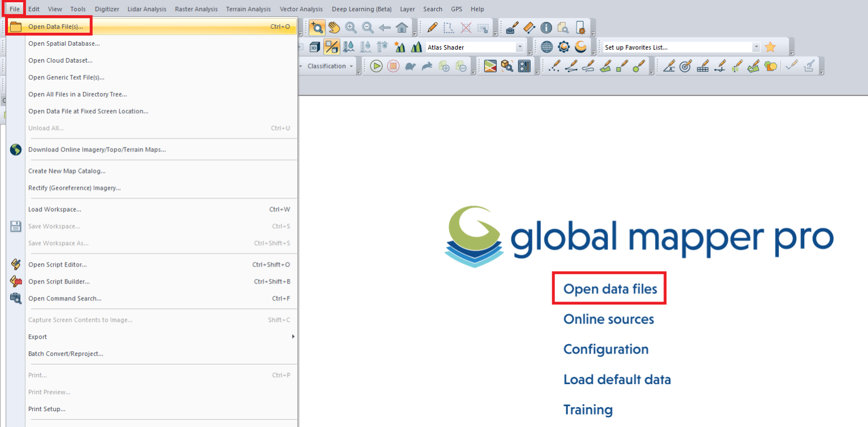The width and height of the screenshot is (868, 427).
Task: Toggle the 2D/3D split view button
Action: (332, 47)
